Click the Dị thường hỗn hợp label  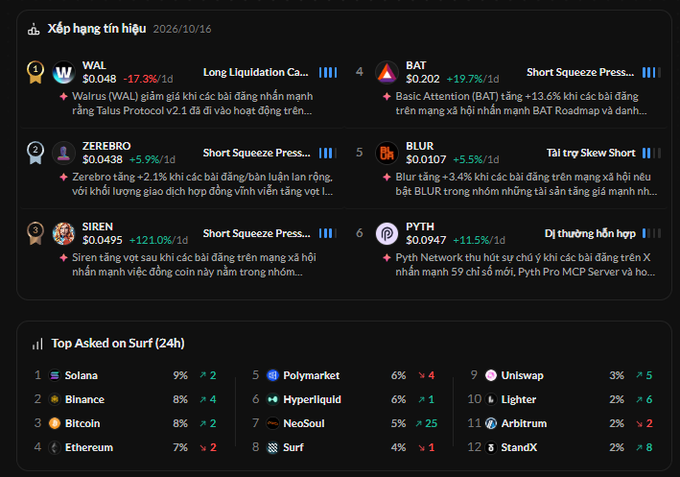tap(590, 234)
